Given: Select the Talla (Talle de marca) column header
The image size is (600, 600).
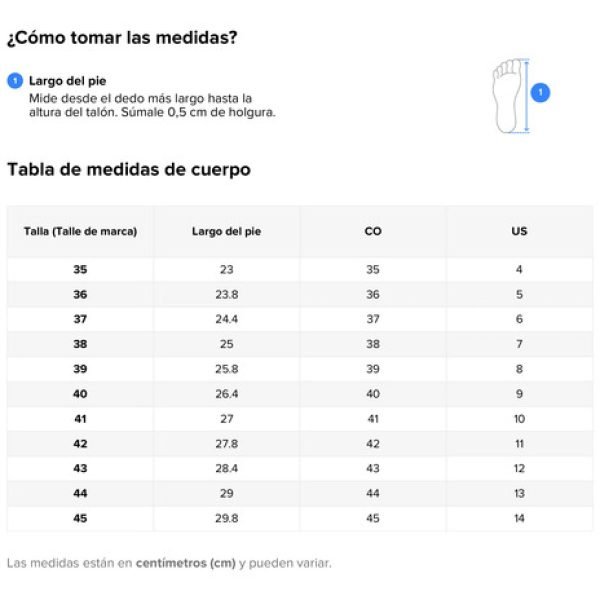Looking at the screenshot, I should [x=80, y=232].
